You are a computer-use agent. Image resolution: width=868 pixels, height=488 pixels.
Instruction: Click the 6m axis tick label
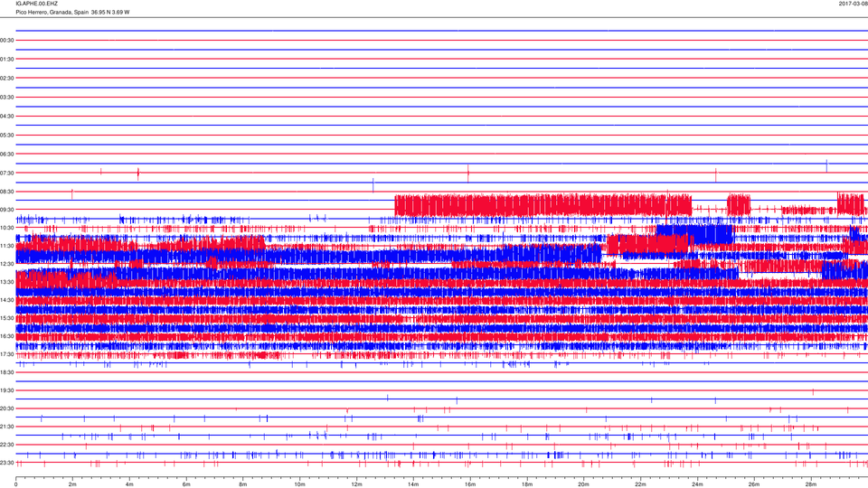tap(186, 484)
